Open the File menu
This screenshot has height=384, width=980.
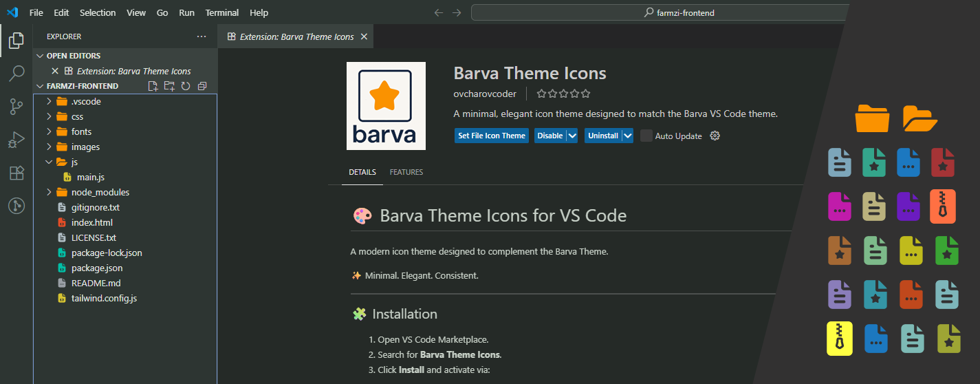click(x=36, y=12)
